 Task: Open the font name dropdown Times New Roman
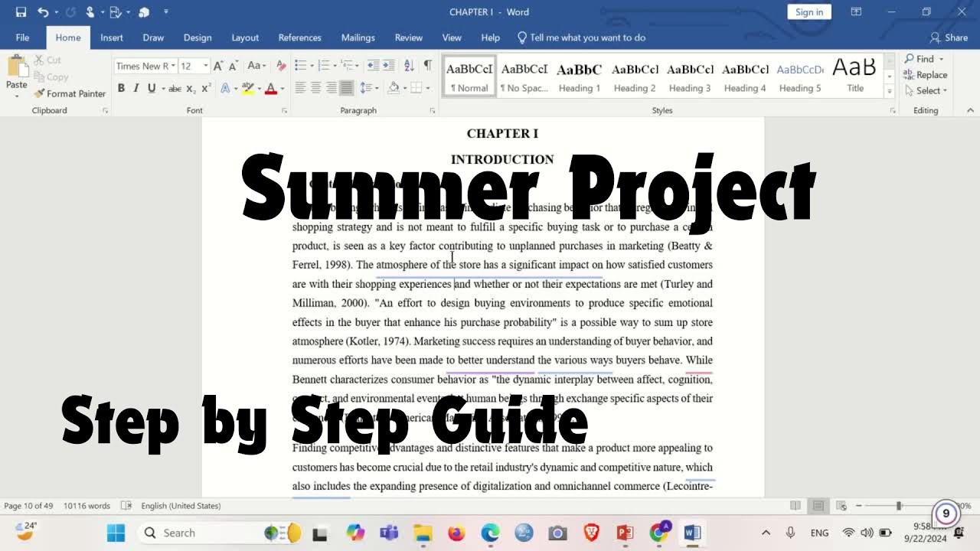(x=174, y=67)
